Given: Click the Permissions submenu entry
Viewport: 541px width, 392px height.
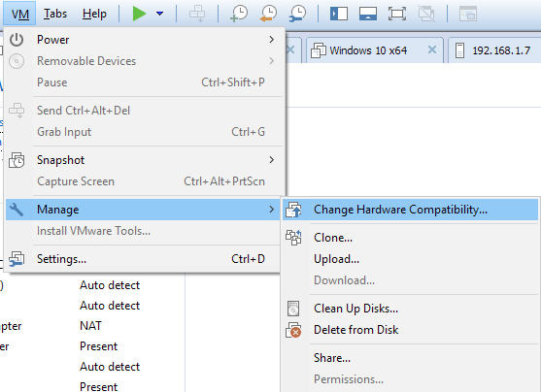Looking at the screenshot, I should (410, 379).
